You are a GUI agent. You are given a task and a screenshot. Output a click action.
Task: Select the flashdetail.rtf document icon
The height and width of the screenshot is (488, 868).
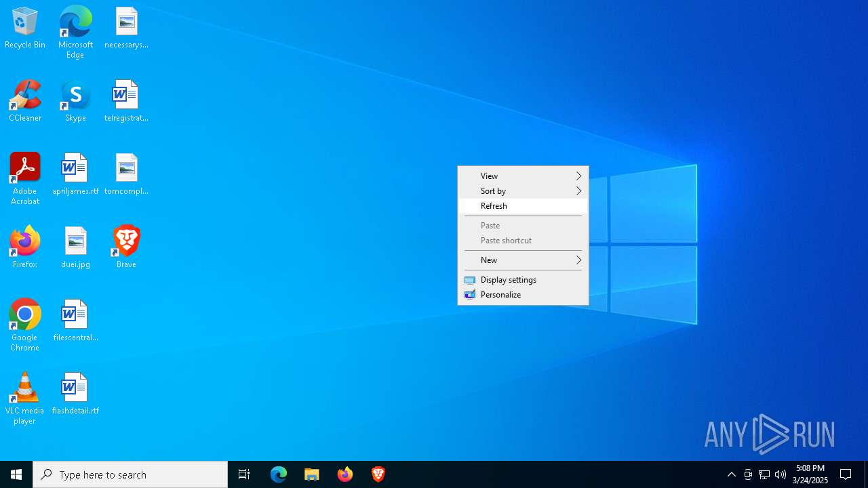(x=75, y=394)
